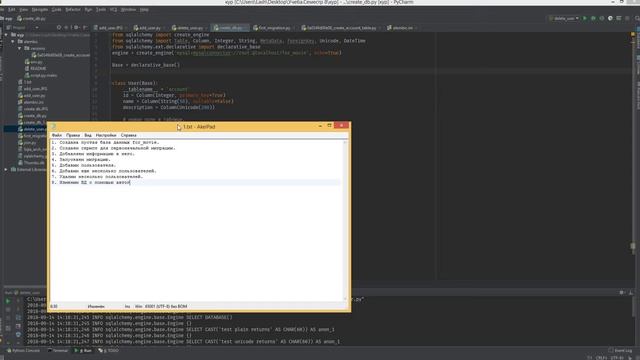The height and width of the screenshot is (360, 640).
Task: Open AkelPad Правка menu
Action: (73, 135)
